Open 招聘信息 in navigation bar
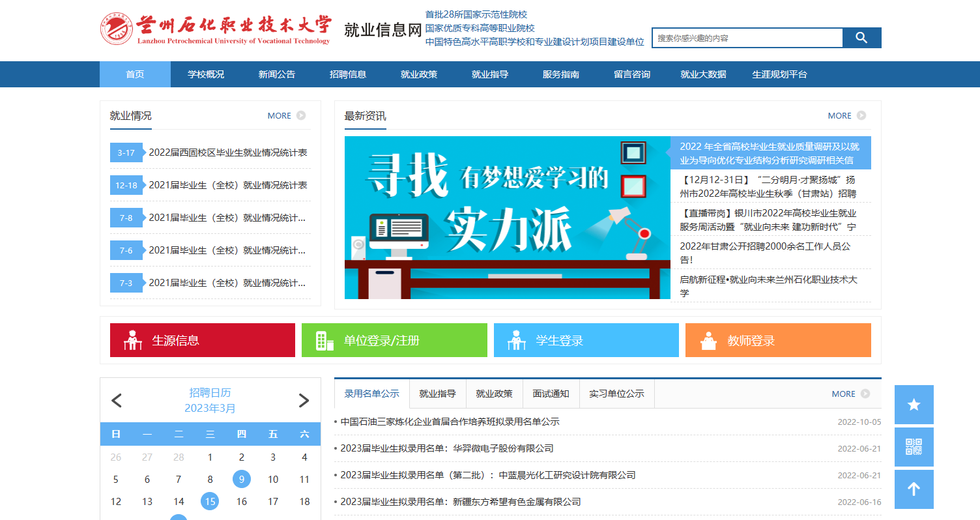 348,74
